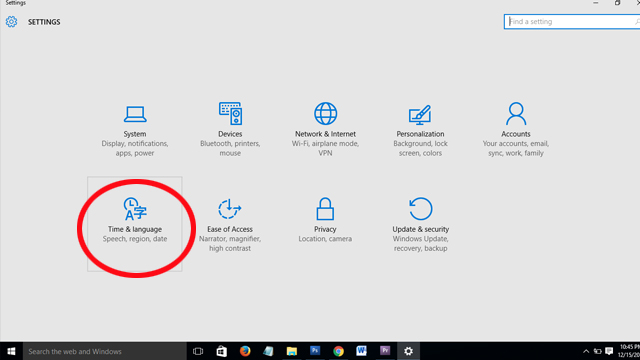Open the Personalization settings tile
The height and width of the screenshot is (360, 640).
[x=420, y=131]
